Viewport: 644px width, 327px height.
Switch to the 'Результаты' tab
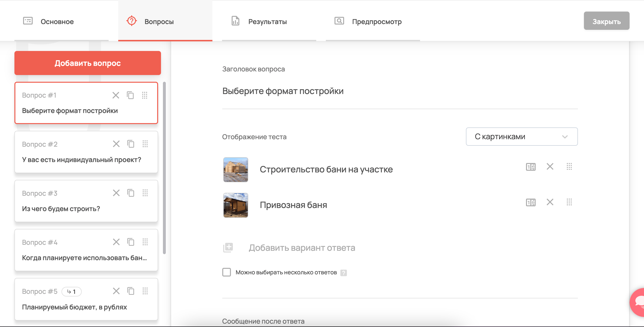point(267,21)
